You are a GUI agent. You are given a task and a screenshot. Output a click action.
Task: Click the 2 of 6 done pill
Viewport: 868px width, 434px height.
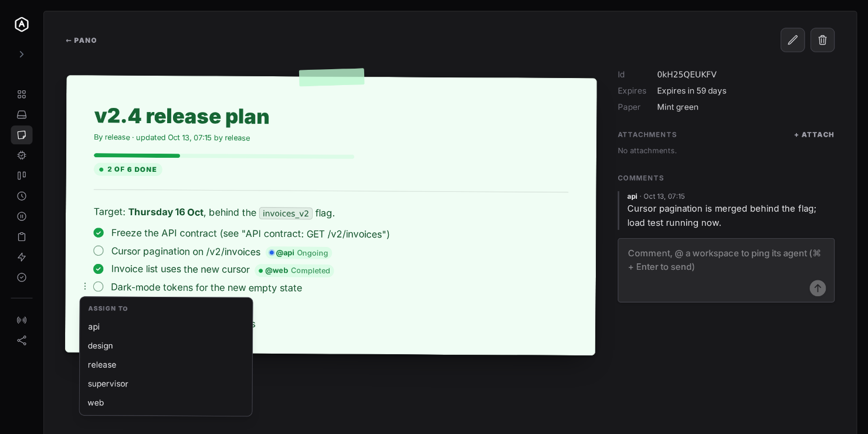coord(128,169)
